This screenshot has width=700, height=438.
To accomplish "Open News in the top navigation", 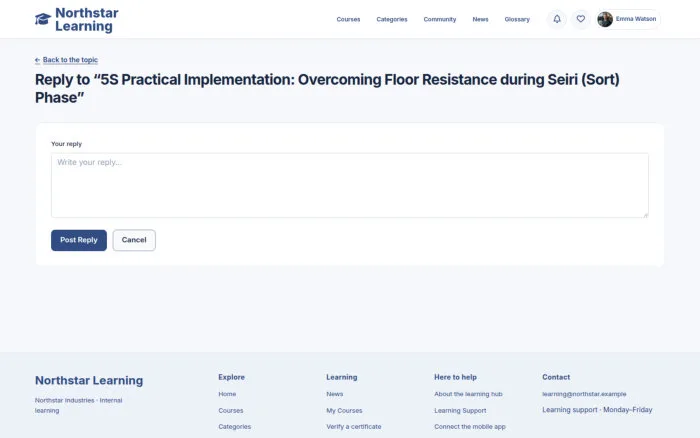I will point(480,19).
